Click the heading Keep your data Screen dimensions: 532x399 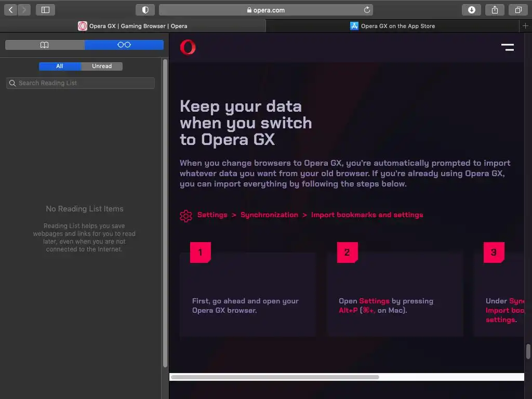[x=246, y=123]
